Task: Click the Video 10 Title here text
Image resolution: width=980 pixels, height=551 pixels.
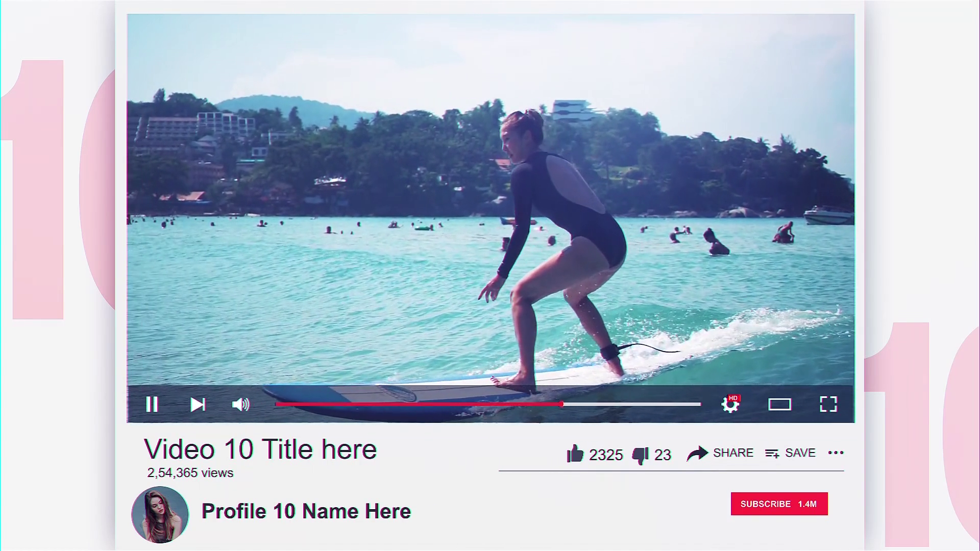Action: tap(260, 449)
